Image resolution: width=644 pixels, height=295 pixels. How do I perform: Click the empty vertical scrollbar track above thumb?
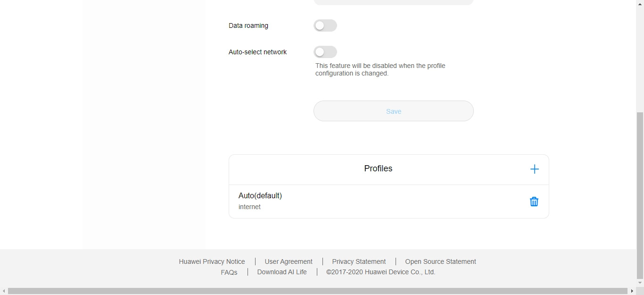(640, 57)
